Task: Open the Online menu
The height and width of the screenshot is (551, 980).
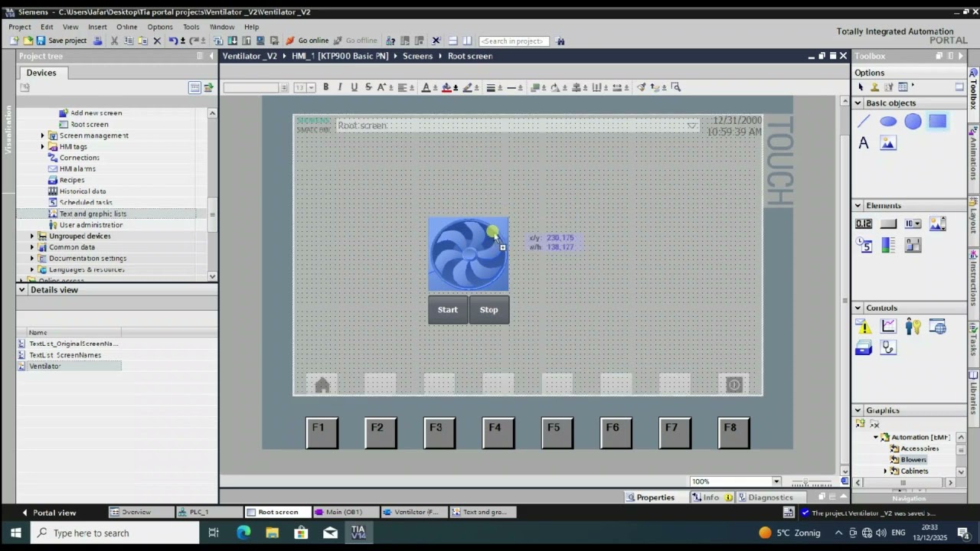Action: click(127, 27)
